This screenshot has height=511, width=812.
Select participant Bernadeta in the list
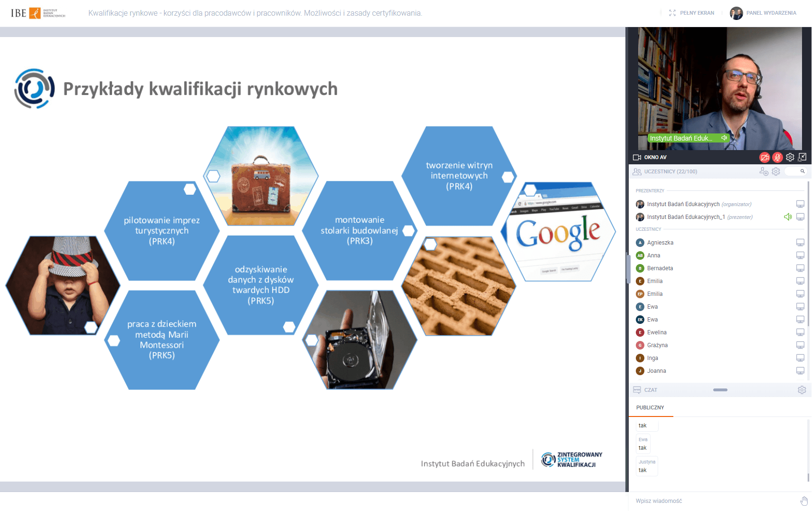(660, 268)
